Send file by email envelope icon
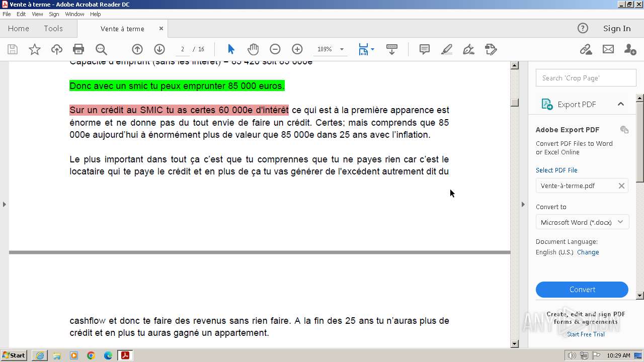This screenshot has width=644, height=362. click(608, 49)
